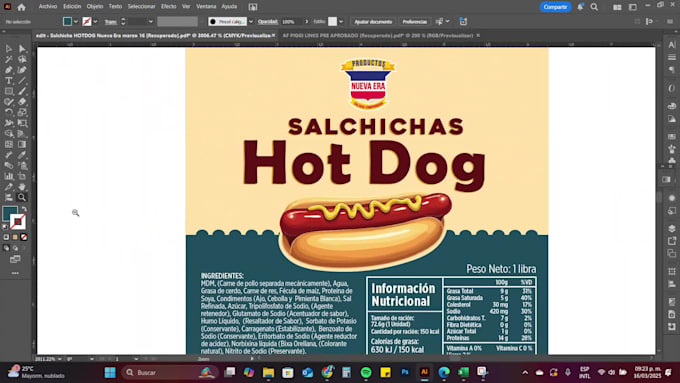Activate the Type tool
Screen dimensions: 680x383
(x=9, y=80)
